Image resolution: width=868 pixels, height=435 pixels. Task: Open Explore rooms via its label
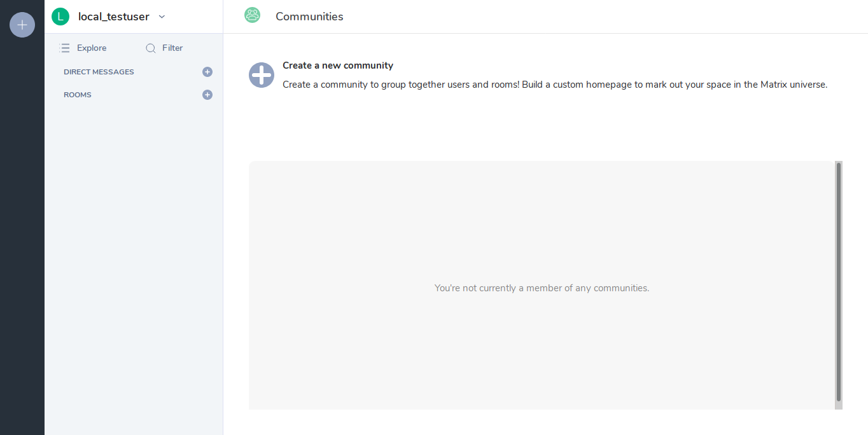pyautogui.click(x=92, y=48)
